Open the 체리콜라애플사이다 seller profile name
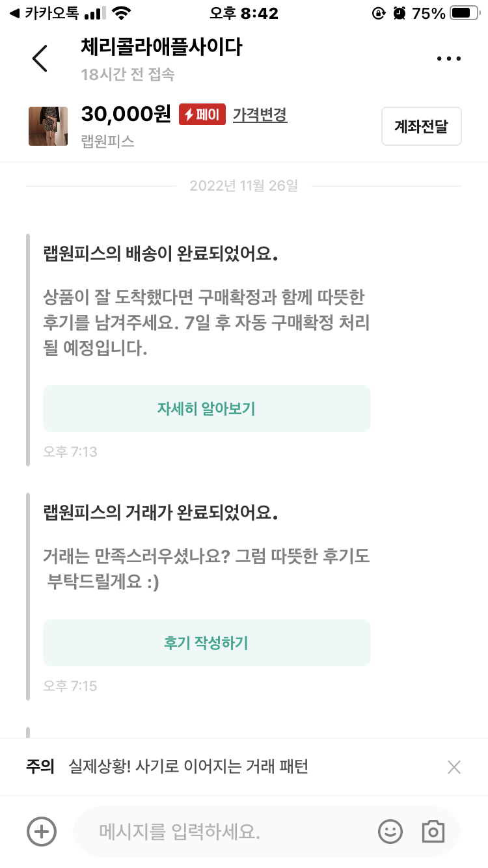The image size is (488, 868). coord(161,47)
